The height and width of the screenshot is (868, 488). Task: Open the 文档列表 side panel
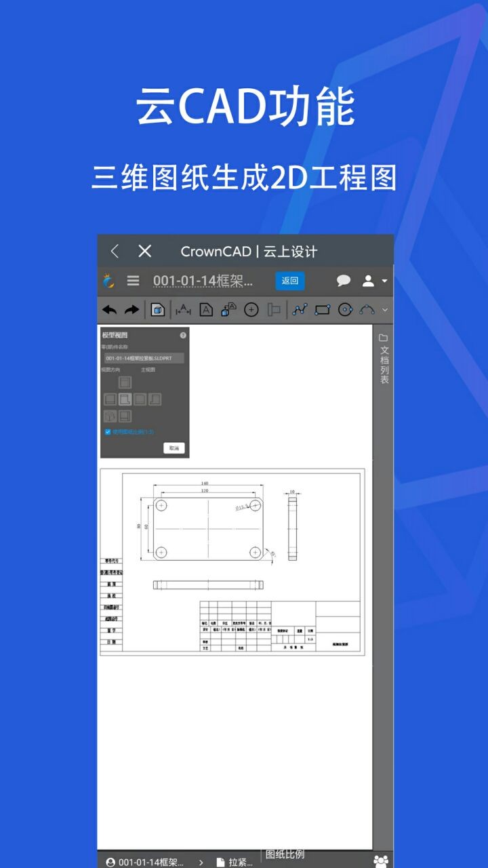click(384, 359)
